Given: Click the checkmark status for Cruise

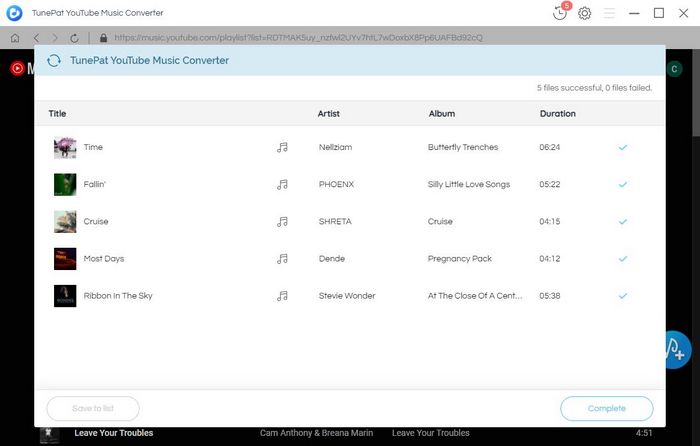Looking at the screenshot, I should click(623, 221).
